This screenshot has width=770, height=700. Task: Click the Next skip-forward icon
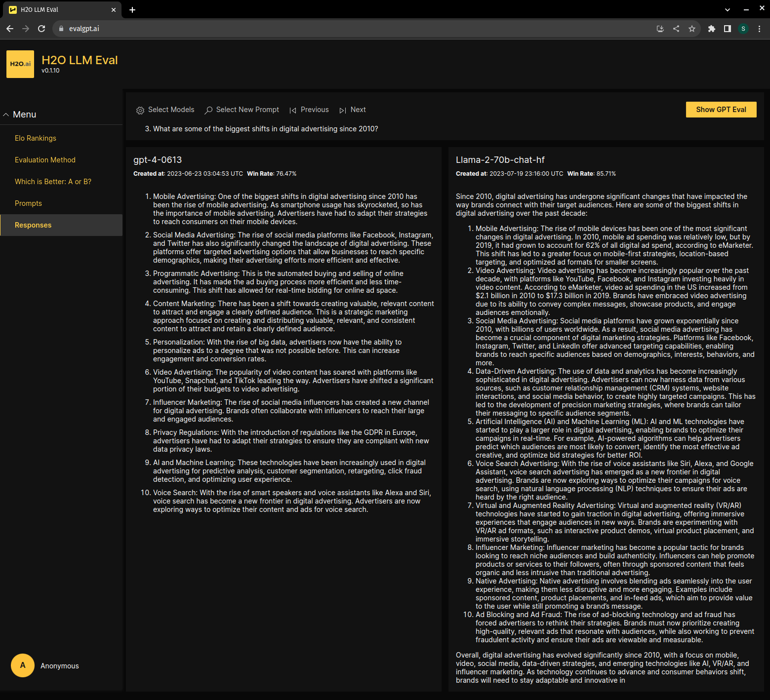coord(343,110)
